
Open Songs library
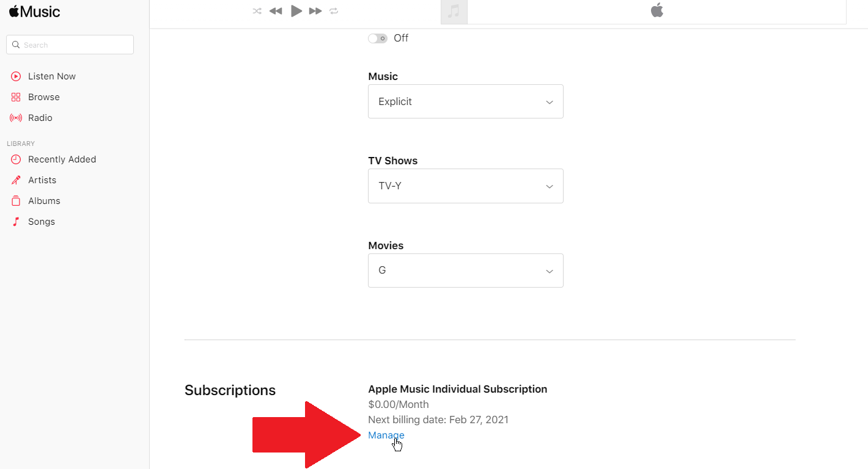pyautogui.click(x=42, y=222)
